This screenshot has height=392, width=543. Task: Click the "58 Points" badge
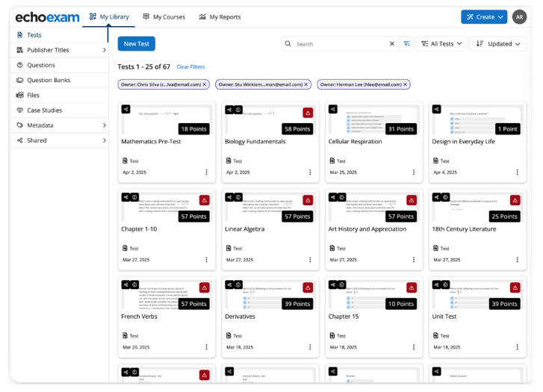[x=297, y=129]
